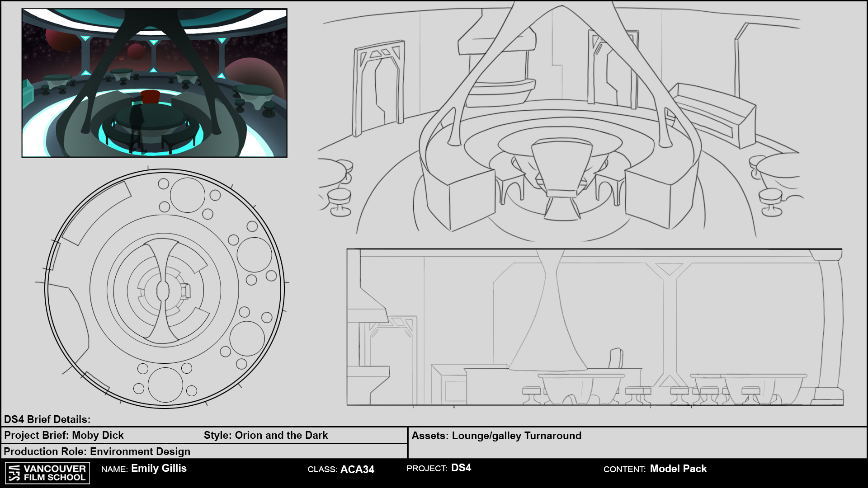Image resolution: width=868 pixels, height=488 pixels.
Task: Click the doorway in perspective sketch
Action: (379, 88)
